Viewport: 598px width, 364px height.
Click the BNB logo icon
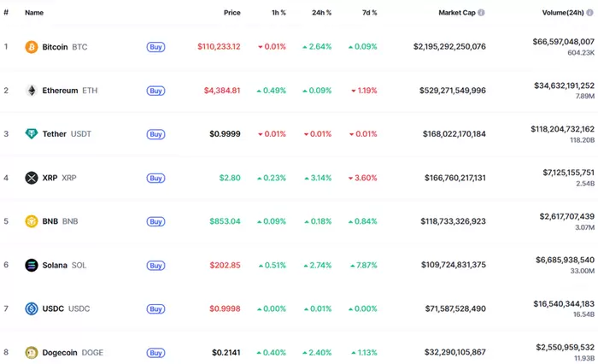pos(32,221)
